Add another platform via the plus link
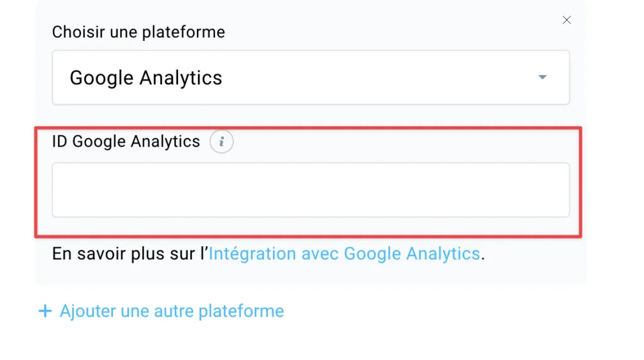This screenshot has height=360, width=644. pos(161,311)
